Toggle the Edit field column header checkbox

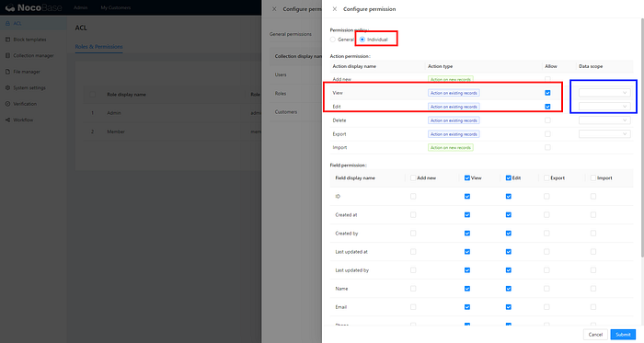pyautogui.click(x=509, y=178)
